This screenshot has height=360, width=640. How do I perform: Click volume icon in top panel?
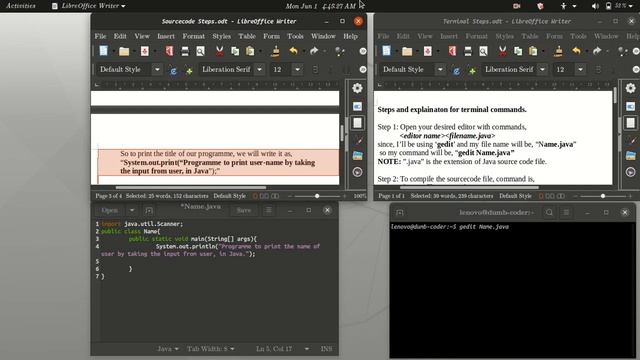[595, 6]
